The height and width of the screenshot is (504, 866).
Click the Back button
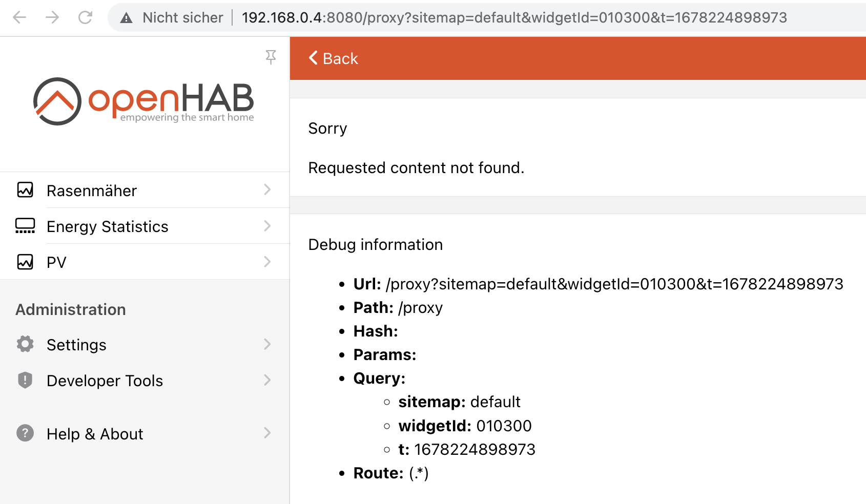[333, 58]
